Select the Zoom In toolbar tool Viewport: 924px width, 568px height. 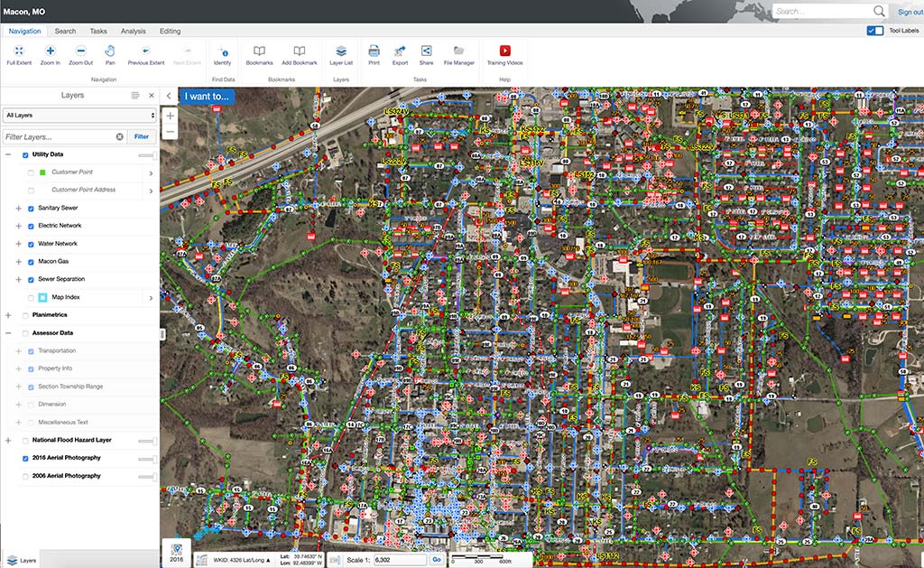click(x=51, y=51)
